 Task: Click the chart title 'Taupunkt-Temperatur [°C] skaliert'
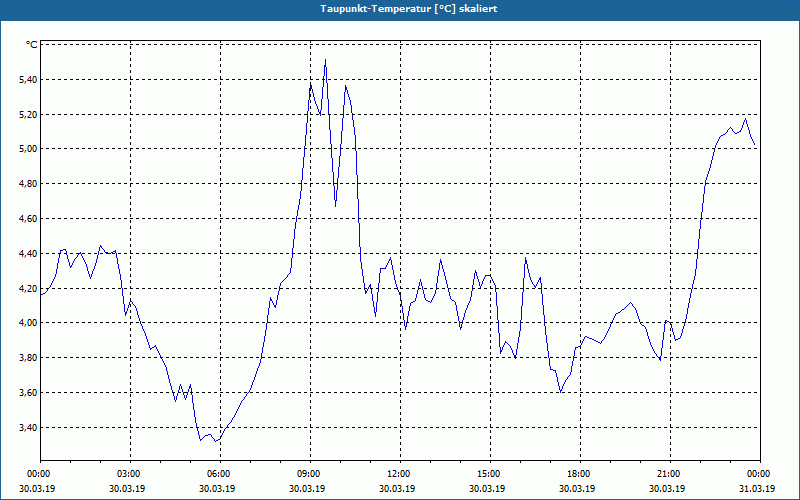point(409,9)
